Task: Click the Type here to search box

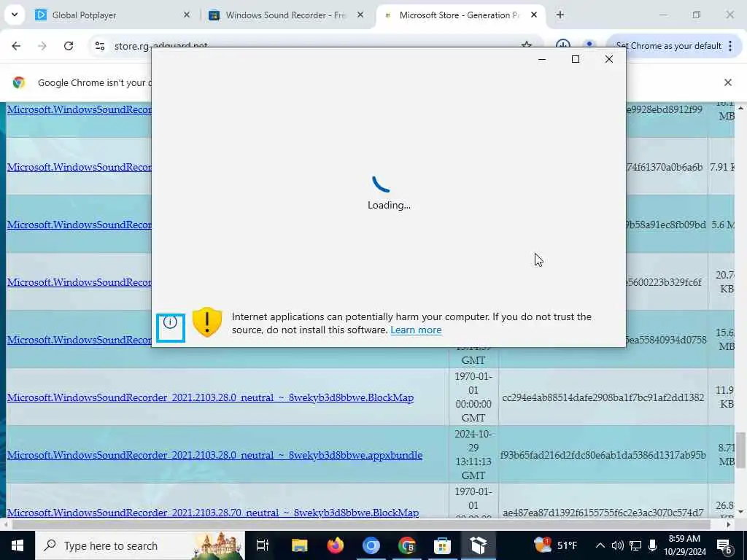Action: click(x=140, y=545)
